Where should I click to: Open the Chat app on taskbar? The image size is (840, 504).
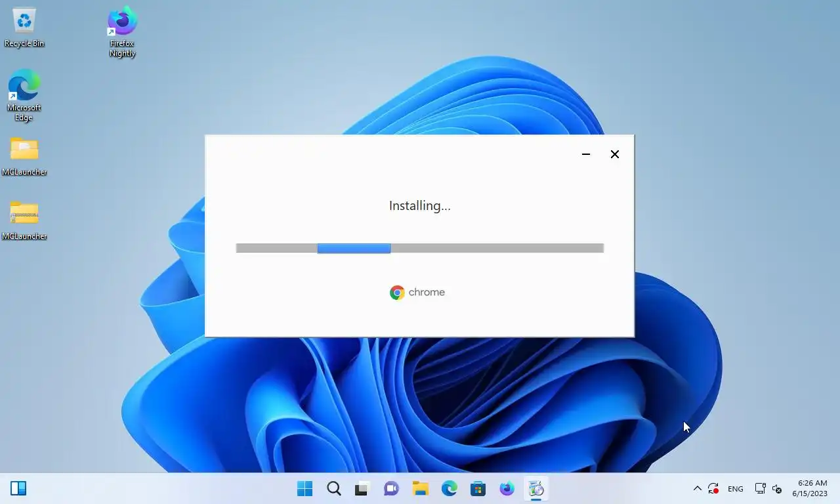[x=391, y=488]
